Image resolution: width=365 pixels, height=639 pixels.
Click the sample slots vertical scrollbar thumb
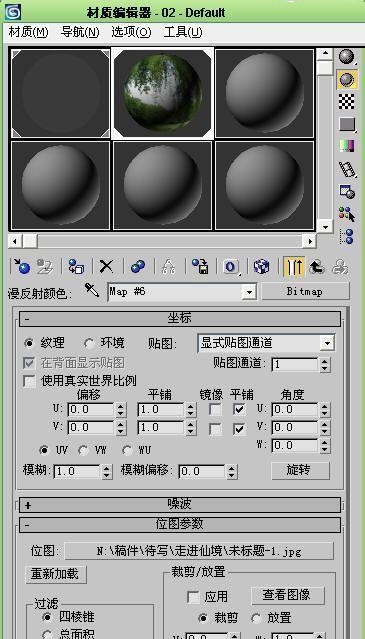[325, 67]
